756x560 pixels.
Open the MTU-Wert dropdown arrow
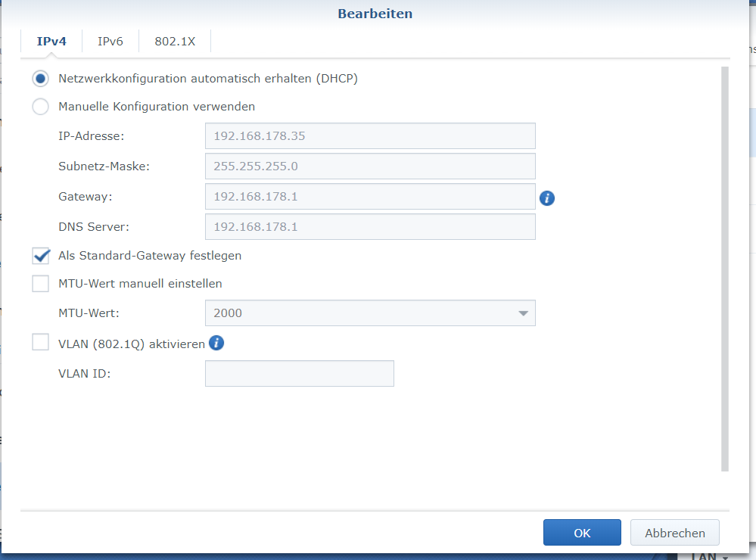(x=523, y=313)
